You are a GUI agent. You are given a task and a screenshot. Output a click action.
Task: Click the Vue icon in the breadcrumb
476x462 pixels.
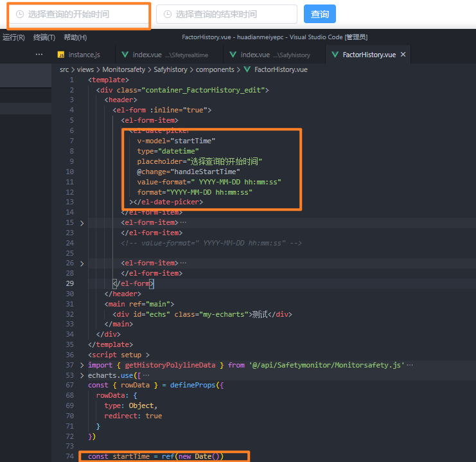(x=247, y=69)
